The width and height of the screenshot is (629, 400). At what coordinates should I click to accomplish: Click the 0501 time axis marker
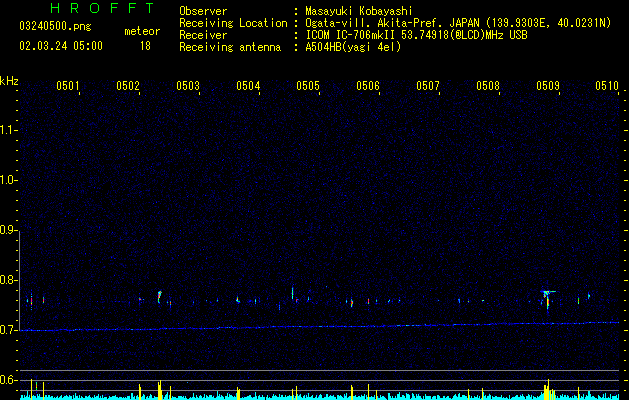coord(68,86)
